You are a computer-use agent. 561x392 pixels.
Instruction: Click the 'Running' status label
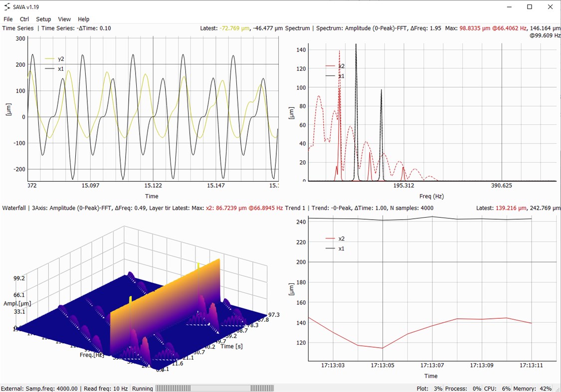(x=143, y=389)
